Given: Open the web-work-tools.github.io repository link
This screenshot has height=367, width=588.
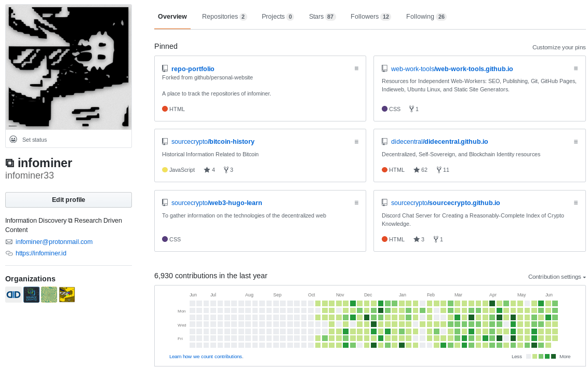Looking at the screenshot, I should point(452,69).
